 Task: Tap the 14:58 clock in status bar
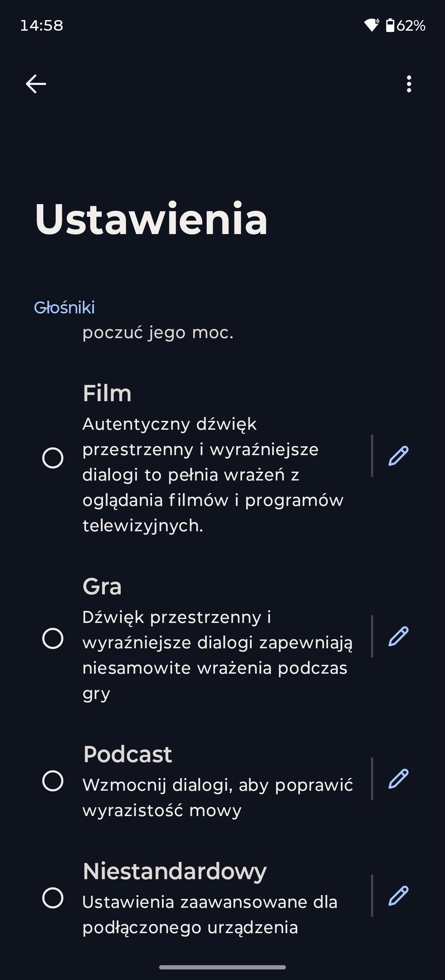click(42, 25)
